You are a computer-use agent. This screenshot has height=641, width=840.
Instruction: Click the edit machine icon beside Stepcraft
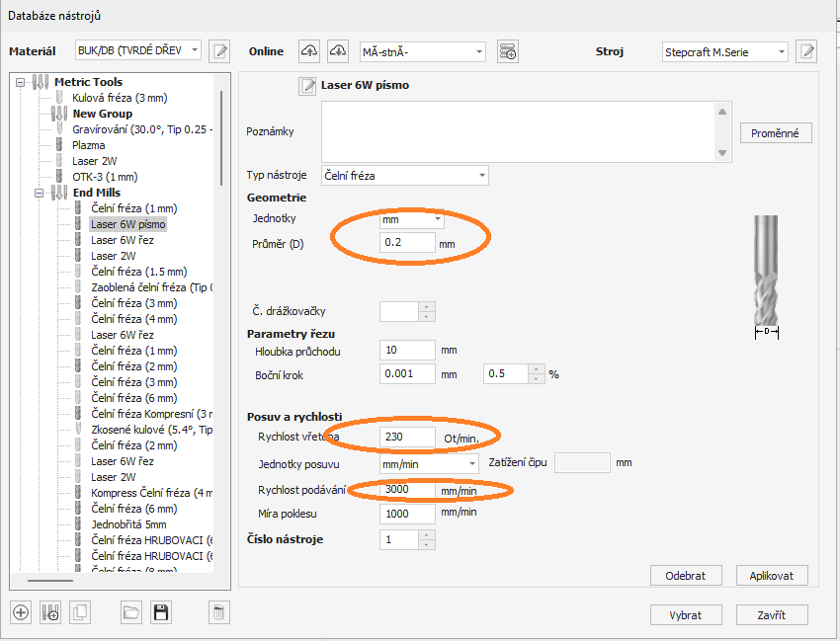tap(807, 51)
